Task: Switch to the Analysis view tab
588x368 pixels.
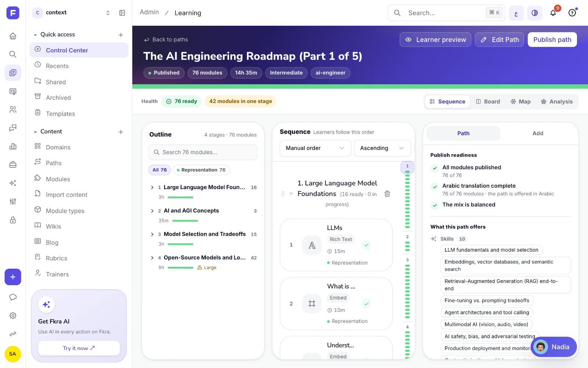Action: 557,102
